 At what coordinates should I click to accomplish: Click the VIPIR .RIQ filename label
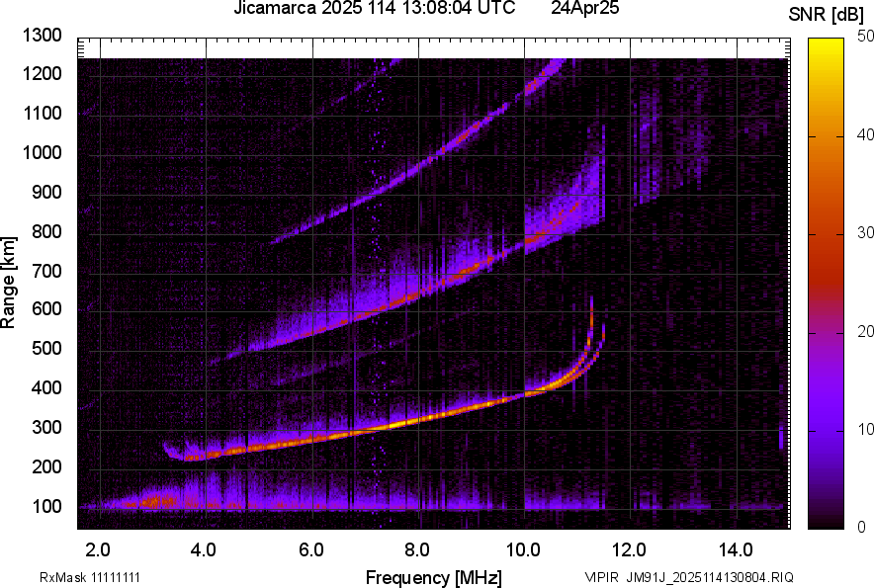tap(688, 577)
